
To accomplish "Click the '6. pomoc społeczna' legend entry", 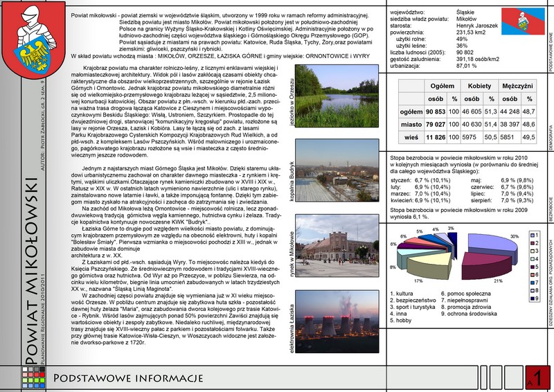I will click(466, 294).
